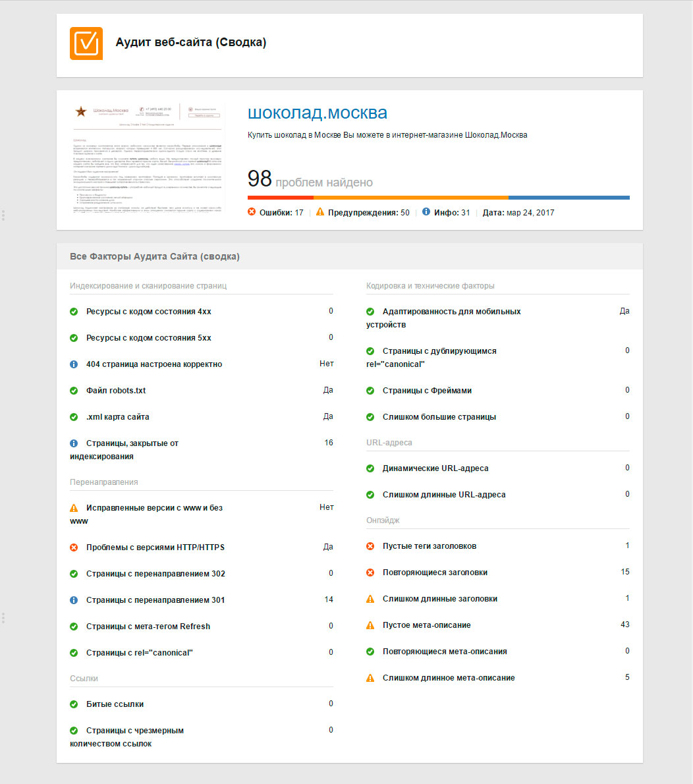Screen dimensions: 693x784
Task: Click value 16 for закрытые от индексирования
Action: coord(329,443)
